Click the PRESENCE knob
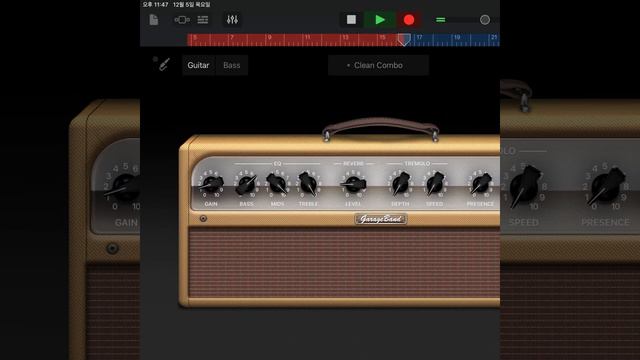Screen dimensions: 640x360 tap(480, 184)
